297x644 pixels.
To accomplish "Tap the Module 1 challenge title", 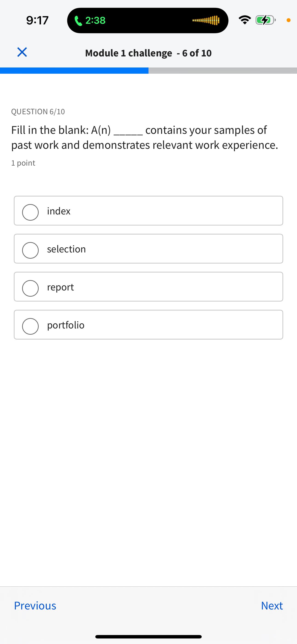I will (148, 53).
